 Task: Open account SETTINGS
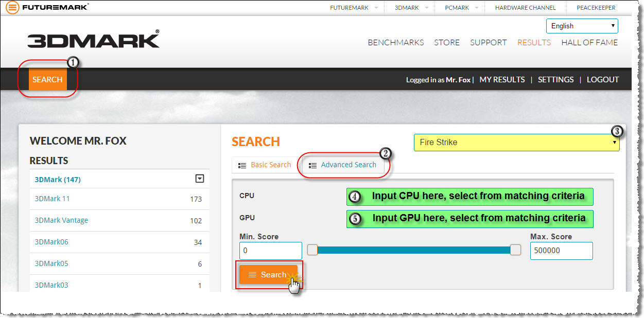tap(555, 80)
